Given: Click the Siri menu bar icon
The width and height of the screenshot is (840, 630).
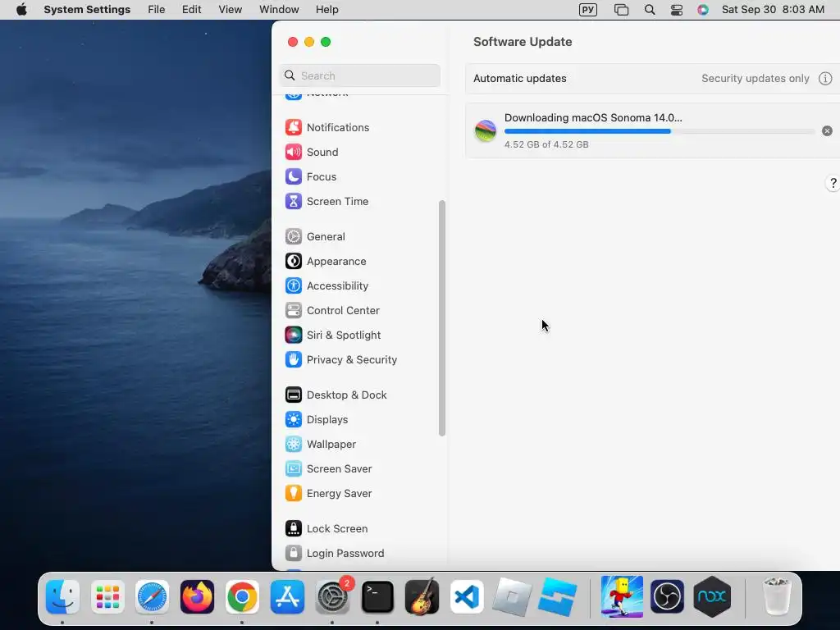Looking at the screenshot, I should click(703, 10).
